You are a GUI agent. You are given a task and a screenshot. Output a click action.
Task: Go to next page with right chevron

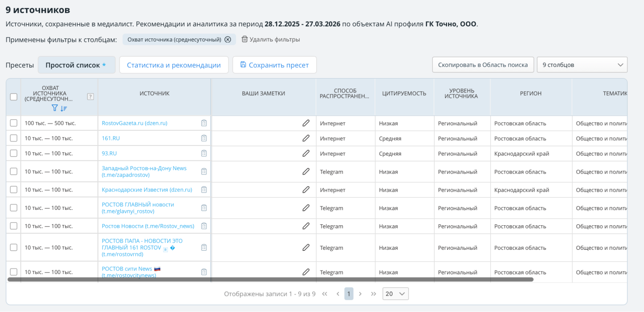360,294
